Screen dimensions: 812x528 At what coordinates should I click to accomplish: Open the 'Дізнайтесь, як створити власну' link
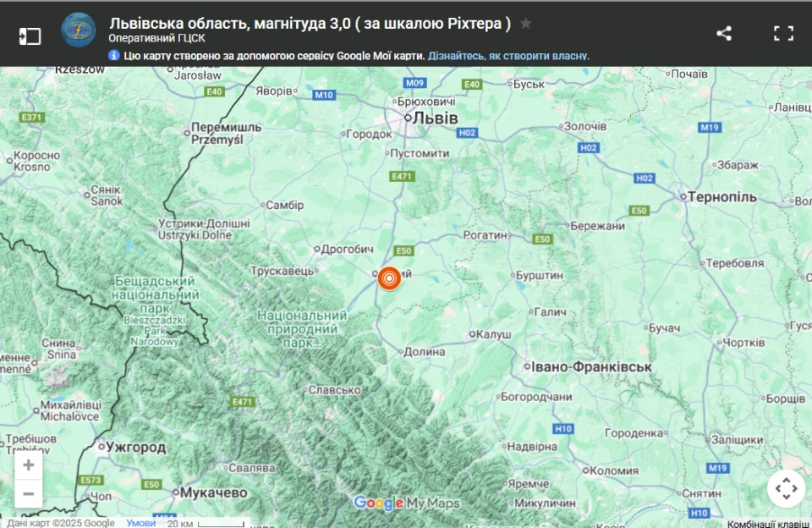[508, 56]
